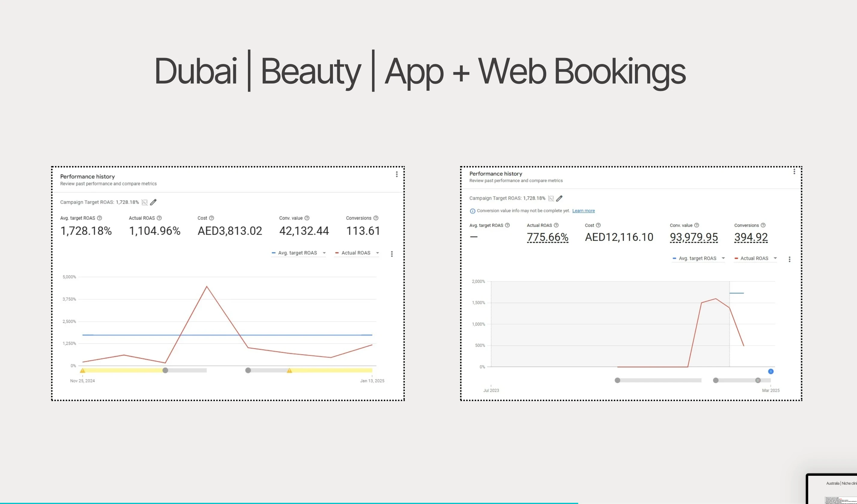The image size is (857, 504).
Task: Open left panel's top-right three-dot menu
Action: pyautogui.click(x=397, y=174)
